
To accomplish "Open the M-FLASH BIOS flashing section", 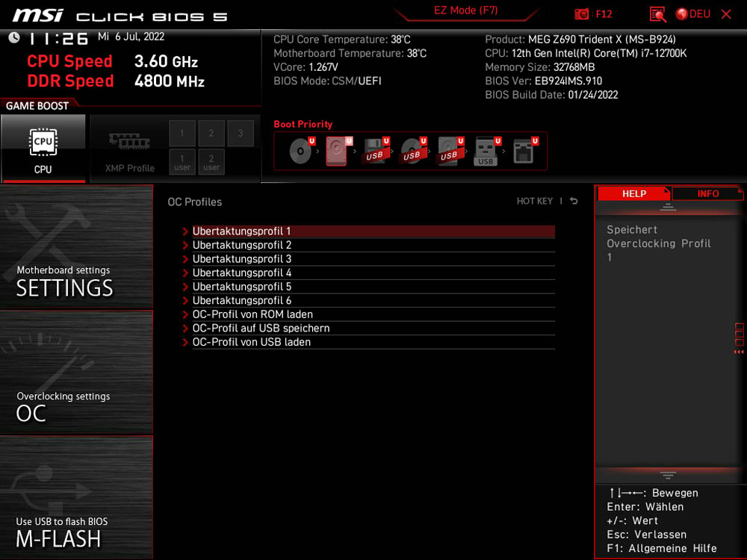I will 76,497.
